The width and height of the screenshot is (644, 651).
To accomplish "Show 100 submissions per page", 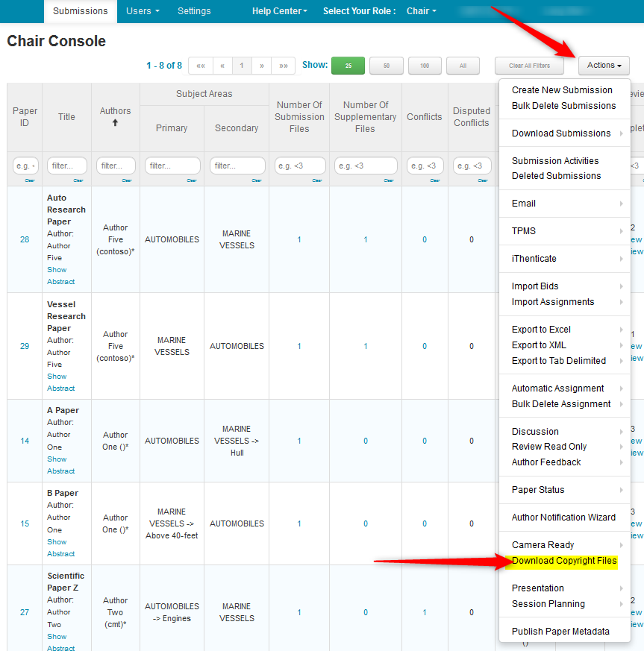I will [x=425, y=66].
